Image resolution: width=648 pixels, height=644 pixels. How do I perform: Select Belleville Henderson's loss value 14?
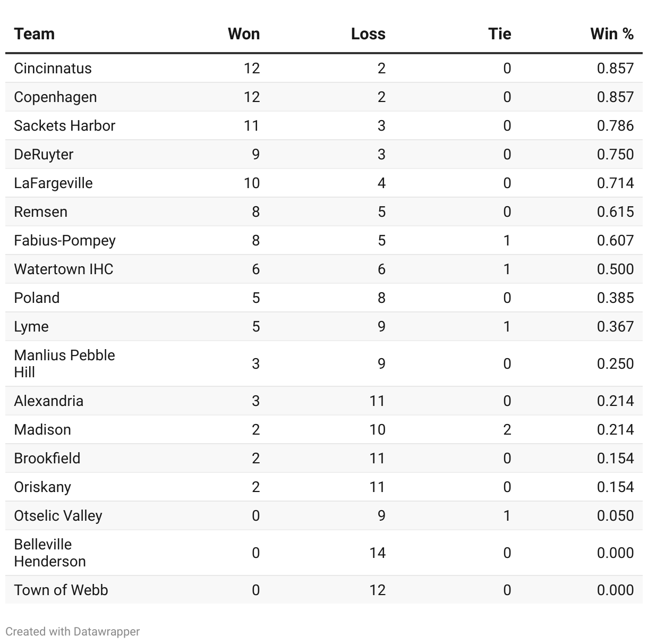[377, 553]
